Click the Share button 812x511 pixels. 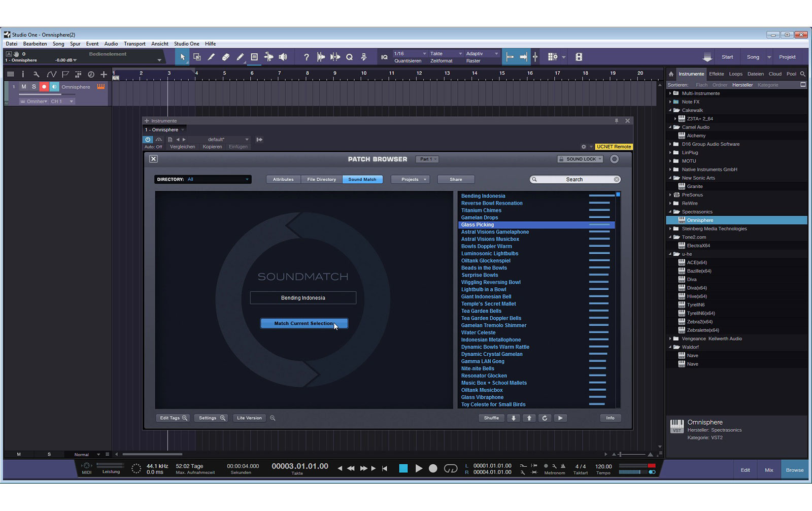456,179
